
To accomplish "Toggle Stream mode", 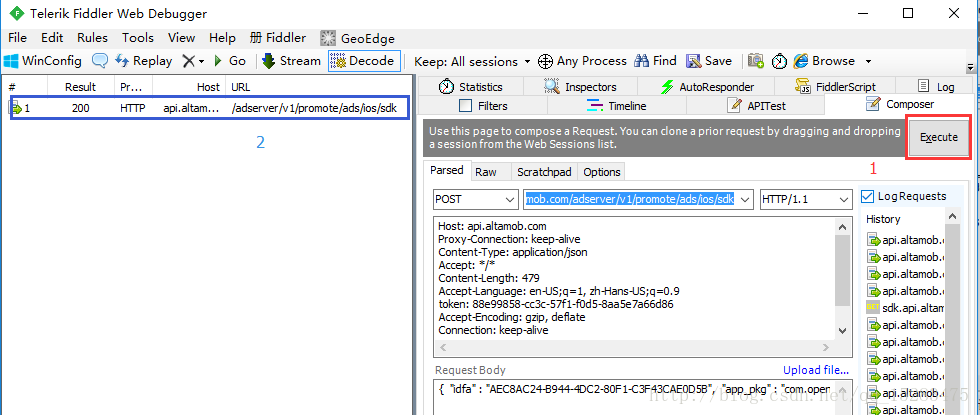I will [291, 61].
